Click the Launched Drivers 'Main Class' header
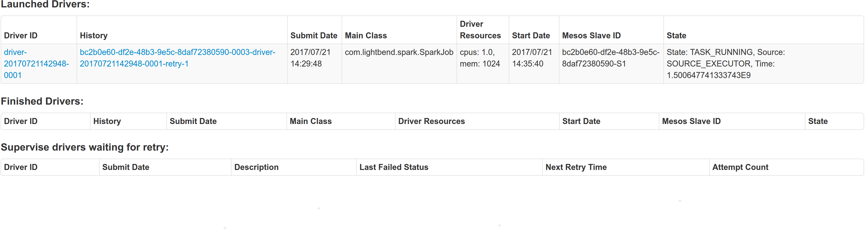The image size is (868, 233). 366,35
